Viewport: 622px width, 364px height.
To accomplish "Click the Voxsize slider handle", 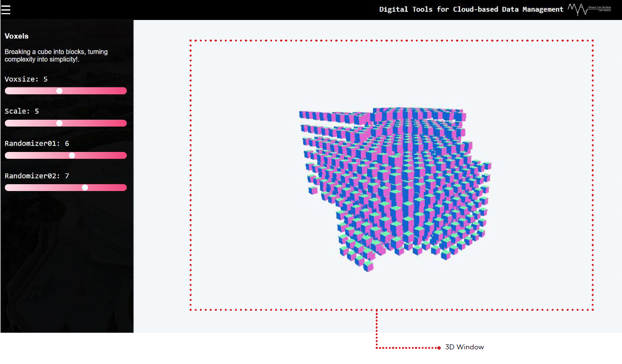I will (60, 91).
